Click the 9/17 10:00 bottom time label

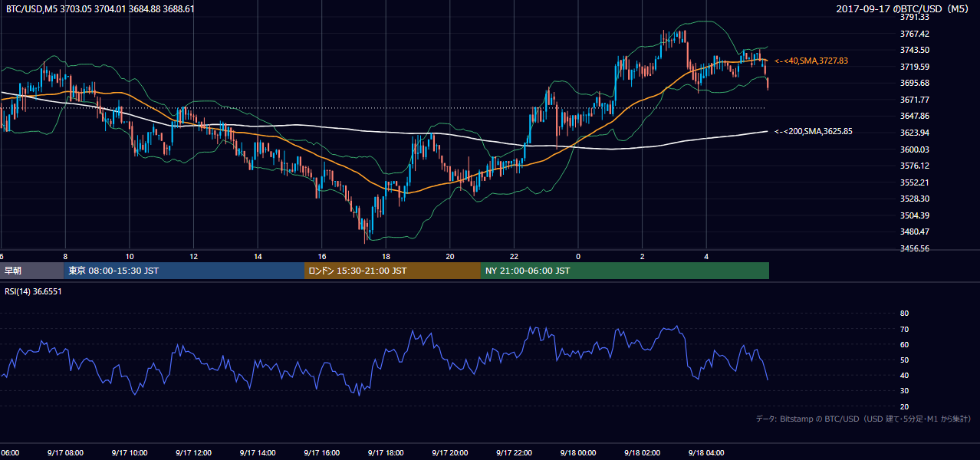coord(129,452)
